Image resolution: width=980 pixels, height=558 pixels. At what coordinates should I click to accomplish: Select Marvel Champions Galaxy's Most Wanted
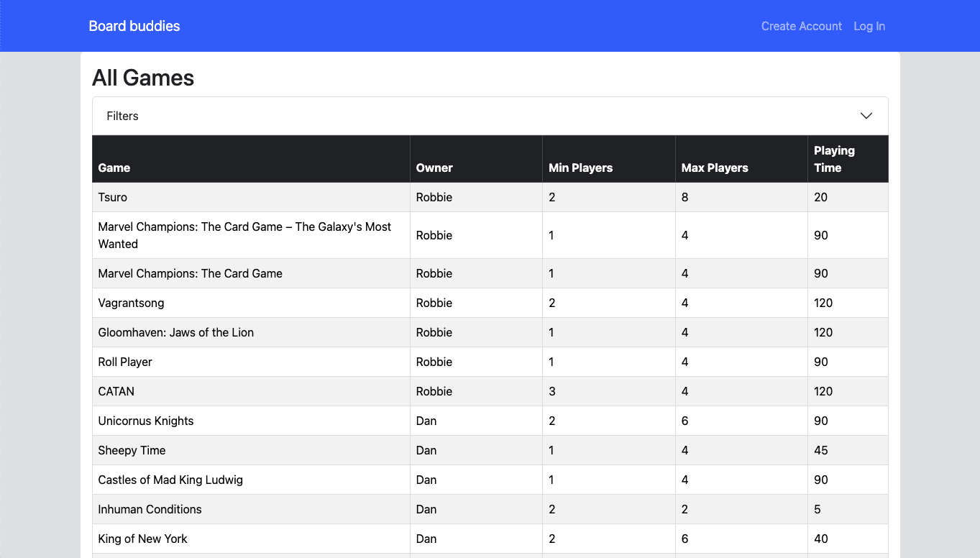(244, 235)
